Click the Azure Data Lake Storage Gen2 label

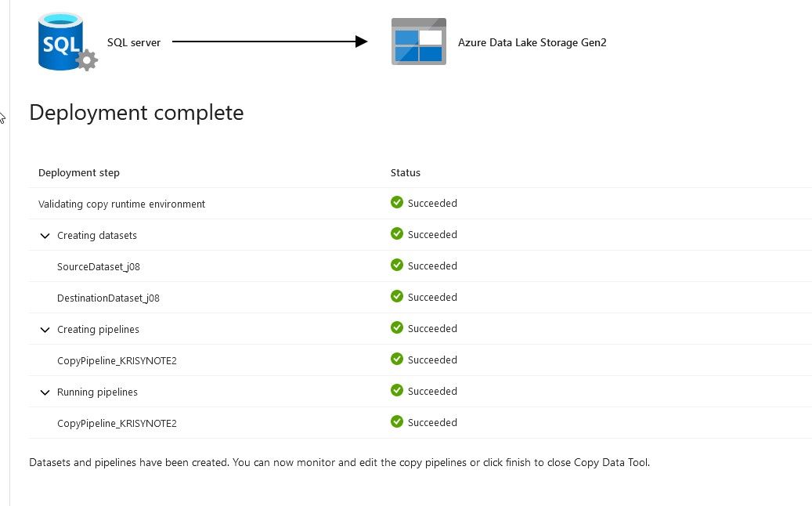tap(532, 42)
